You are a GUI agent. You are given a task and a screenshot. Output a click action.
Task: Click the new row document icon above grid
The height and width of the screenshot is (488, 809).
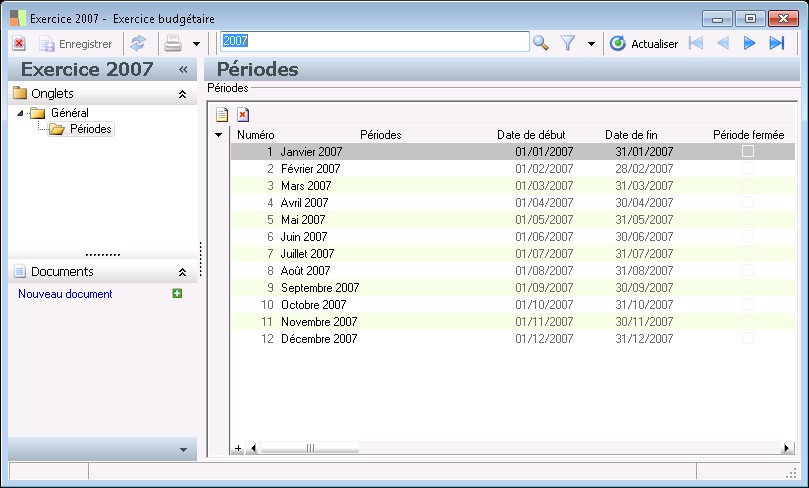(x=222, y=115)
